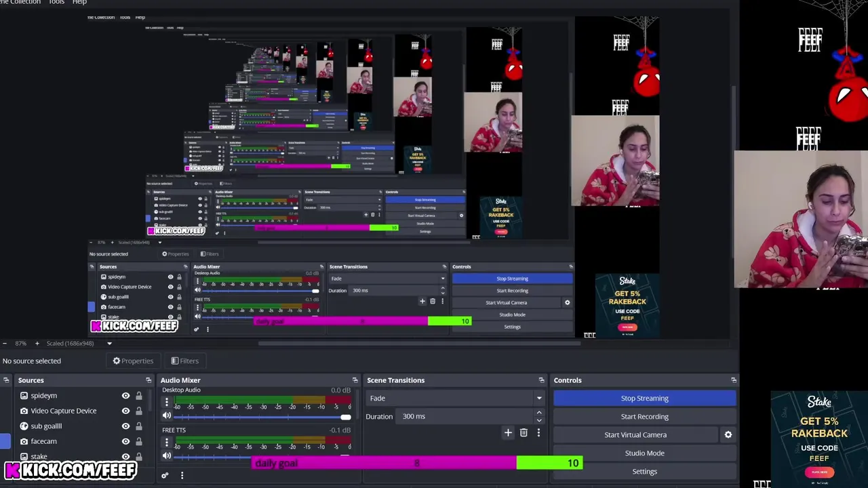Increase transition duration with up arrow
Image resolution: width=868 pixels, height=488 pixels.
pos(539,413)
